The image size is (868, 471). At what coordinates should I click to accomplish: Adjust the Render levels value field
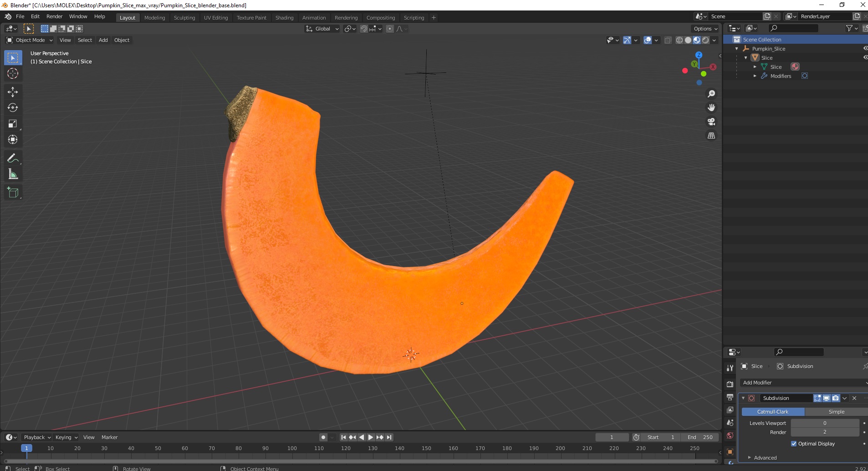pos(825,432)
